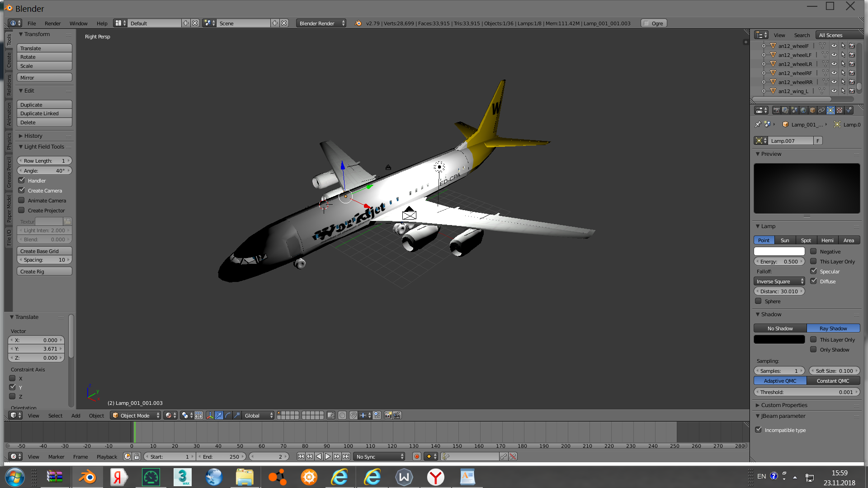Image resolution: width=868 pixels, height=488 pixels.
Task: Toggle visibility eye of an12_wheelF
Action: pos(834,46)
